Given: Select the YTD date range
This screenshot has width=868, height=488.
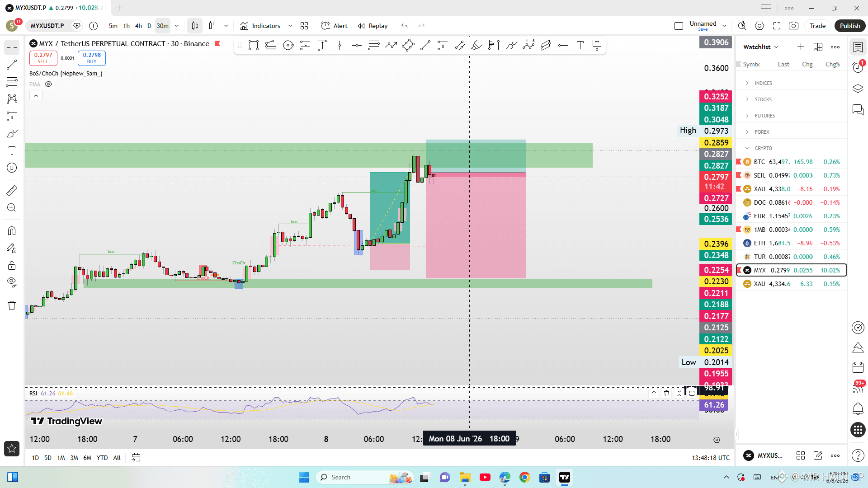Looking at the screenshot, I should pyautogui.click(x=102, y=458).
